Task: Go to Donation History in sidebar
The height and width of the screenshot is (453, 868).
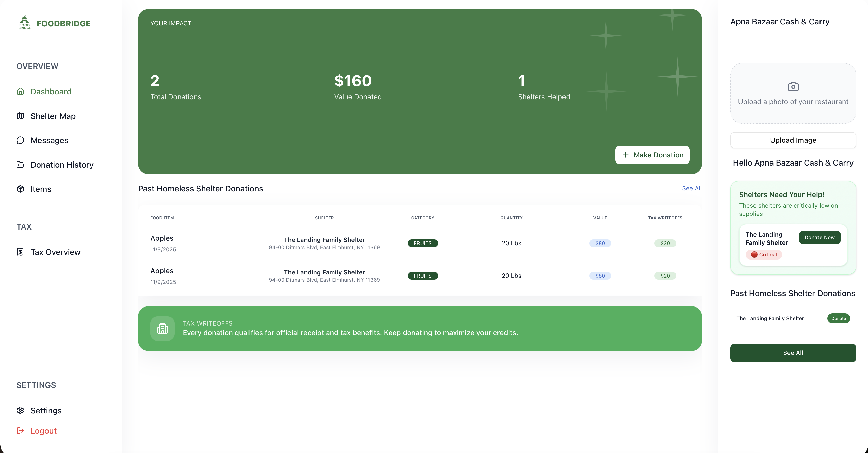Action: [62, 165]
